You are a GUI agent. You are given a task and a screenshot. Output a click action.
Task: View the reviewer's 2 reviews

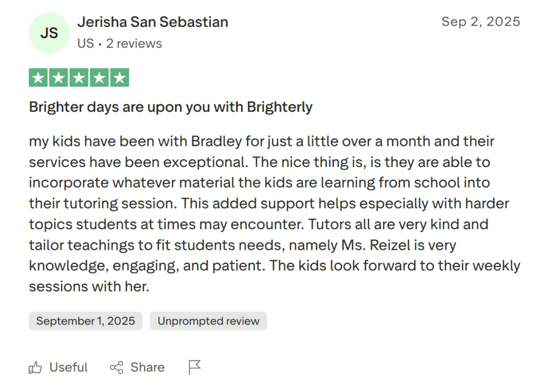click(134, 43)
